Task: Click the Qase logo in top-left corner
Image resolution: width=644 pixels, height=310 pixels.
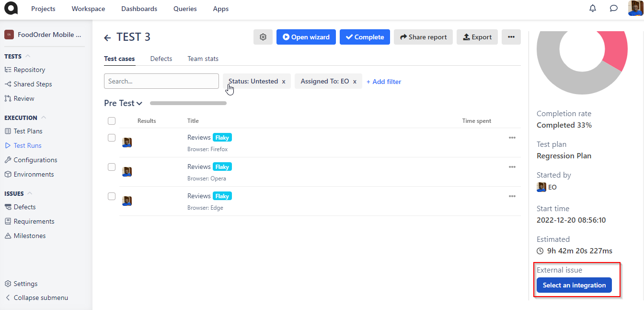Action: (11, 9)
